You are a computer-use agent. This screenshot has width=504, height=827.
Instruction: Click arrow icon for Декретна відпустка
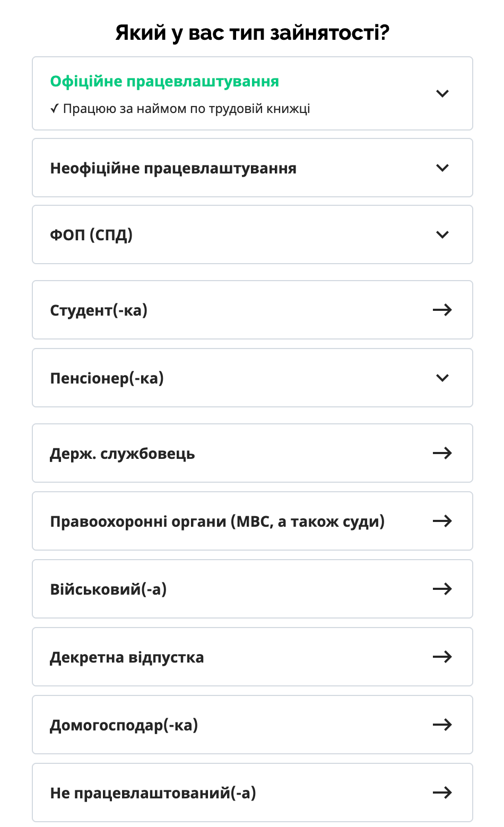click(x=442, y=657)
